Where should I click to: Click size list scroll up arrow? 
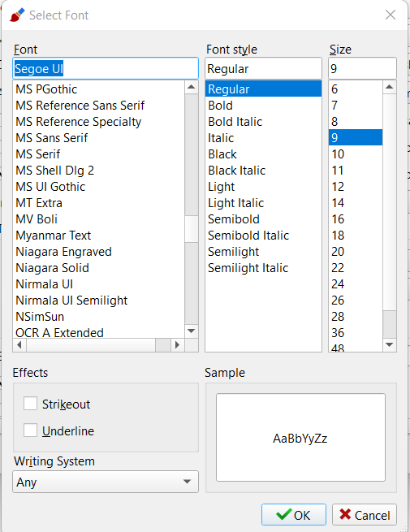pos(390,87)
